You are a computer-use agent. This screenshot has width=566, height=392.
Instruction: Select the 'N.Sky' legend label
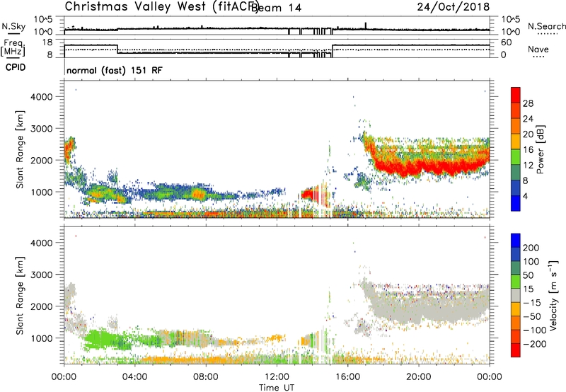pos(13,26)
